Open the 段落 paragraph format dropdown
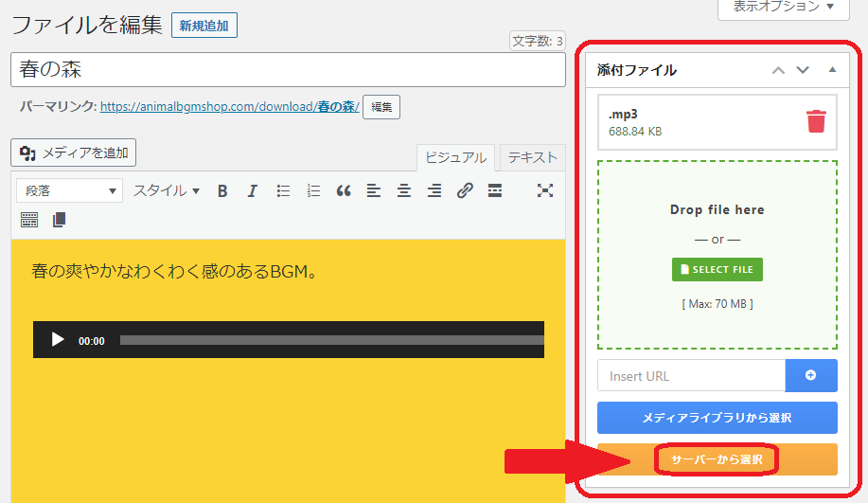 click(69, 190)
